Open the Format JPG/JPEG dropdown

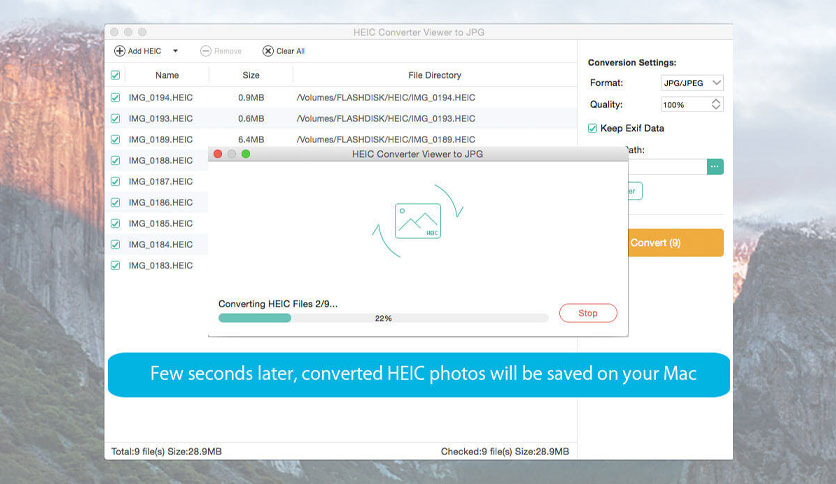coord(692,83)
